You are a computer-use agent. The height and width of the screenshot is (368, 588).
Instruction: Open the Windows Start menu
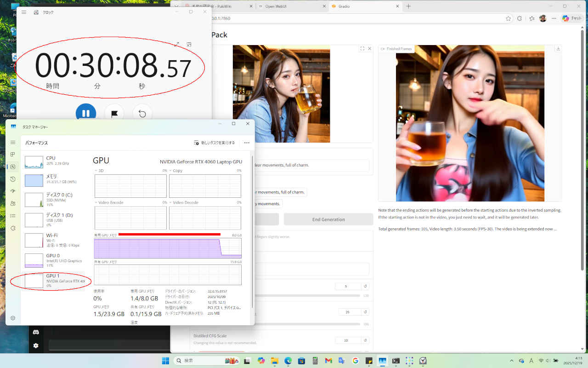click(x=165, y=361)
